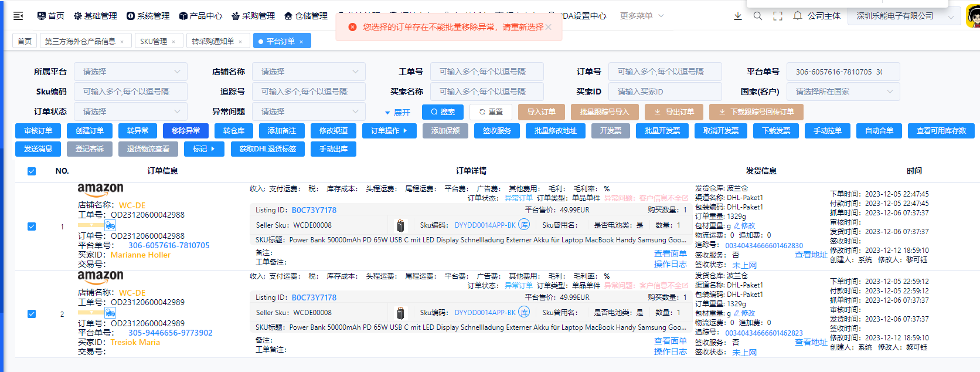Expand more filters with 展开
980x372 pixels.
[x=397, y=113]
